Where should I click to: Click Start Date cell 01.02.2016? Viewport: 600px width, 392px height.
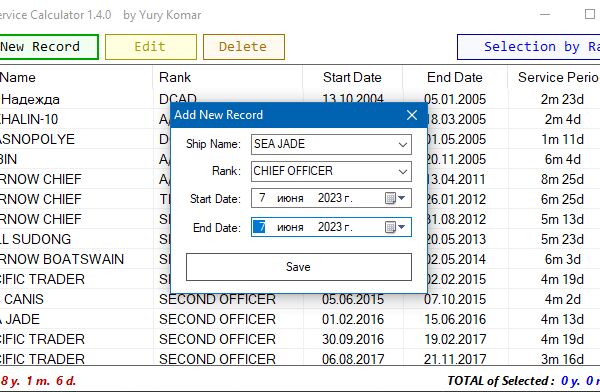(x=353, y=319)
